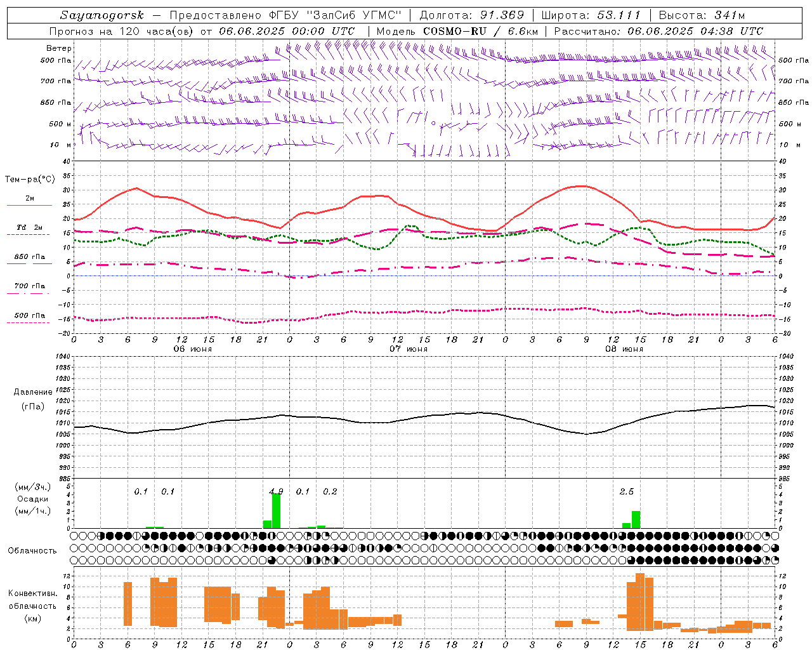This screenshot has height=650, width=812.
Task: Click the tallest green precipitation bar under 4.9
Action: (276, 511)
